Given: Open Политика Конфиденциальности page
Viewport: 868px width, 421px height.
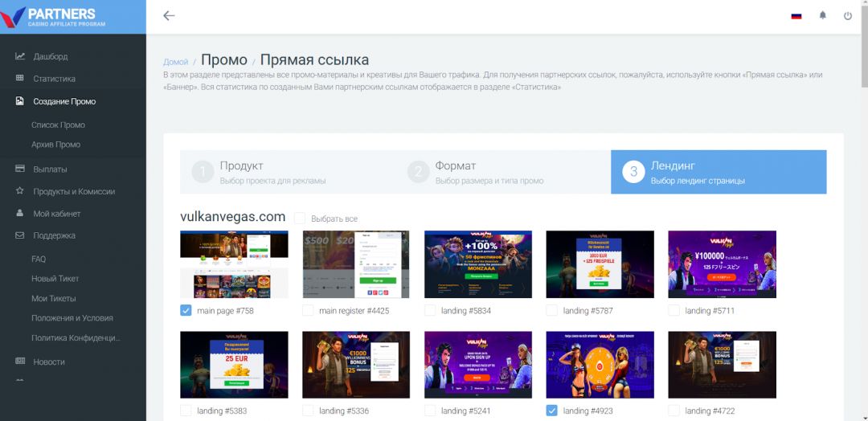Looking at the screenshot, I should point(76,338).
